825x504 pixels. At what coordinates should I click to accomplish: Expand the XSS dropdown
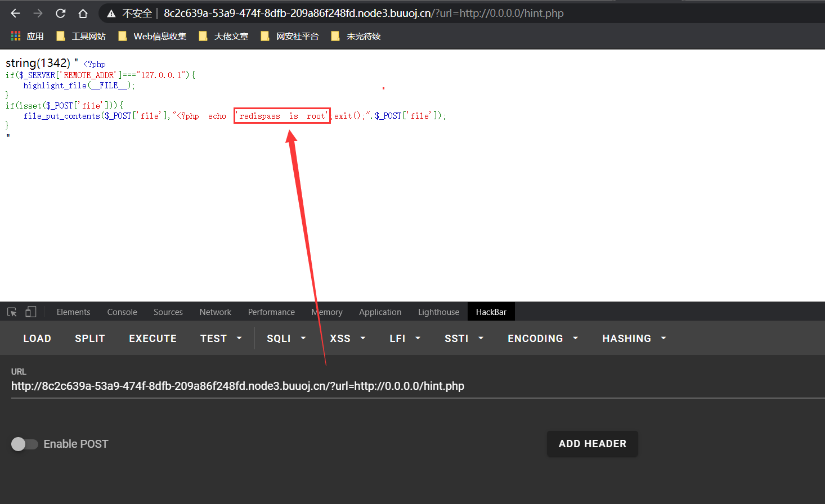[x=348, y=338]
